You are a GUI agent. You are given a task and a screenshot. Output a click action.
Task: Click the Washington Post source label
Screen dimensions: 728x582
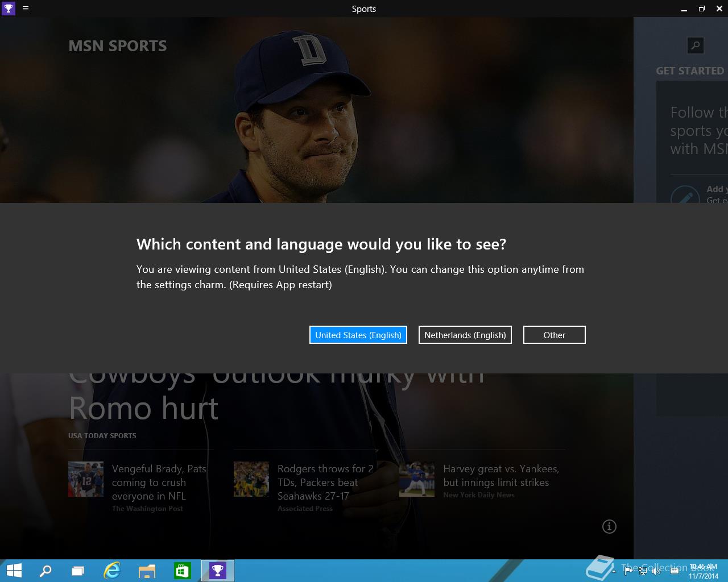click(x=147, y=509)
